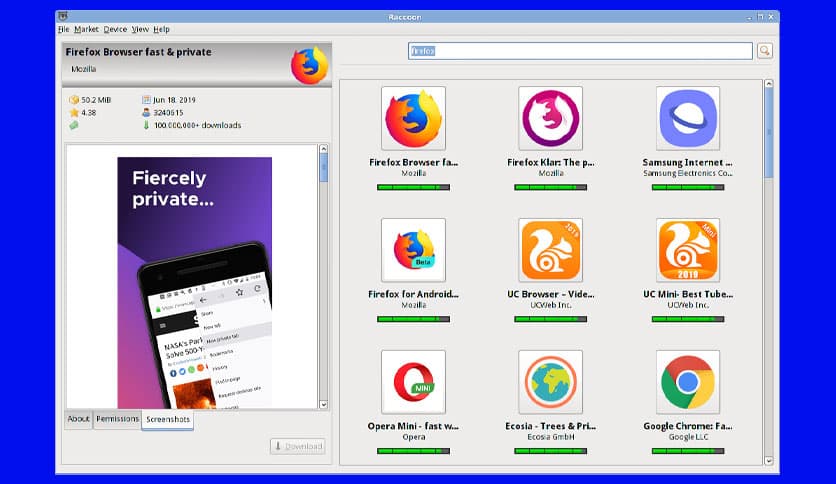Click the green price tag icon

click(74, 125)
